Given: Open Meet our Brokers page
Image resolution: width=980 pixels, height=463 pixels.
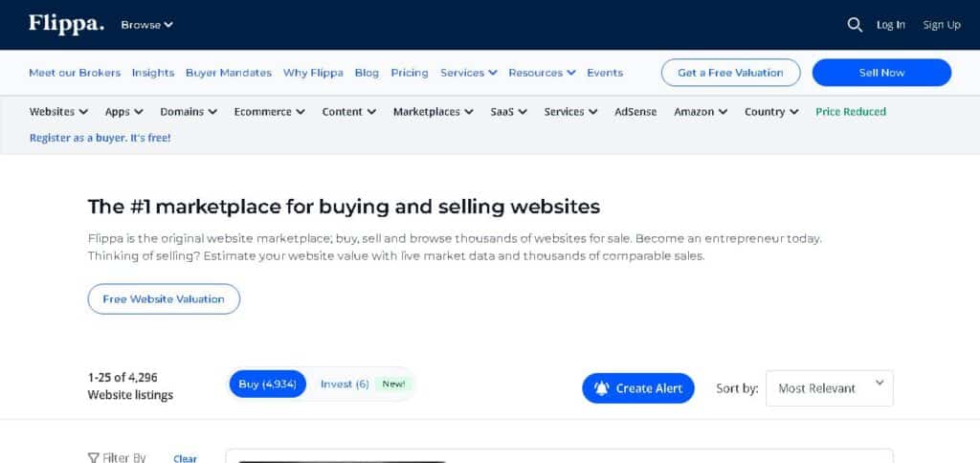Looking at the screenshot, I should click(75, 73).
